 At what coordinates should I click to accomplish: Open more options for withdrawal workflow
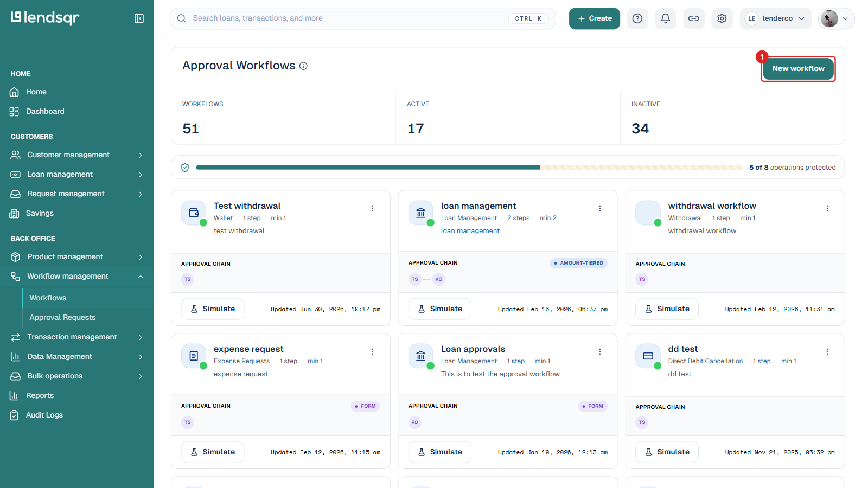click(x=827, y=208)
